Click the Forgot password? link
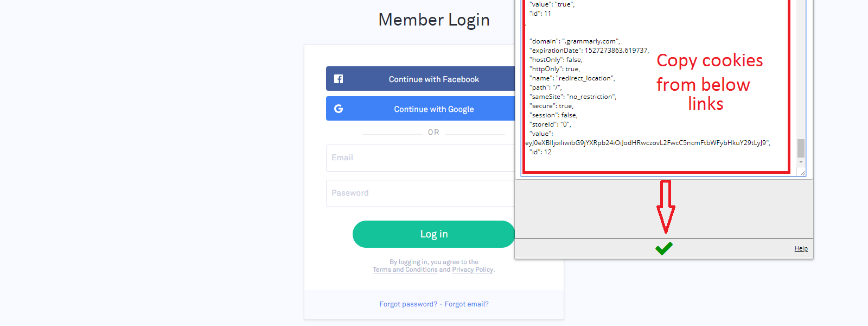The image size is (868, 326). click(x=408, y=304)
